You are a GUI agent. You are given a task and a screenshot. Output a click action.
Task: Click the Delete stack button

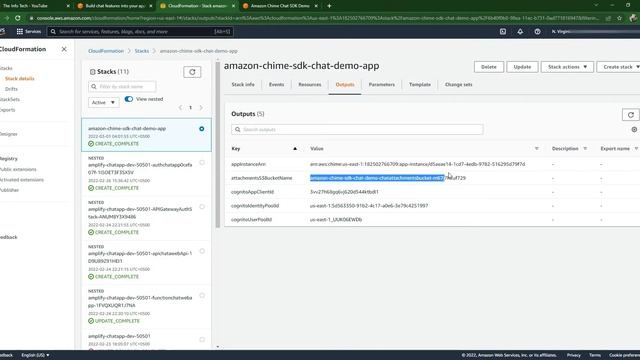click(489, 67)
